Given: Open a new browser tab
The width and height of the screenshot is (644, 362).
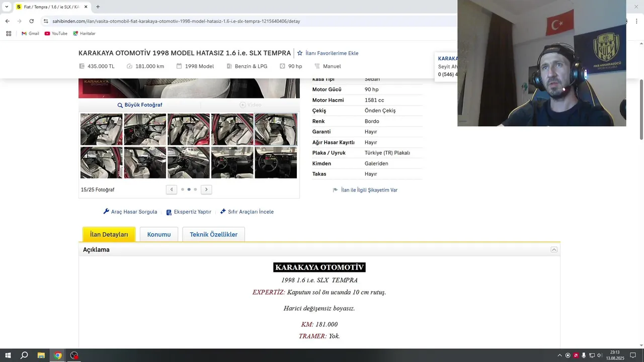Looking at the screenshot, I should pyautogui.click(x=98, y=7).
